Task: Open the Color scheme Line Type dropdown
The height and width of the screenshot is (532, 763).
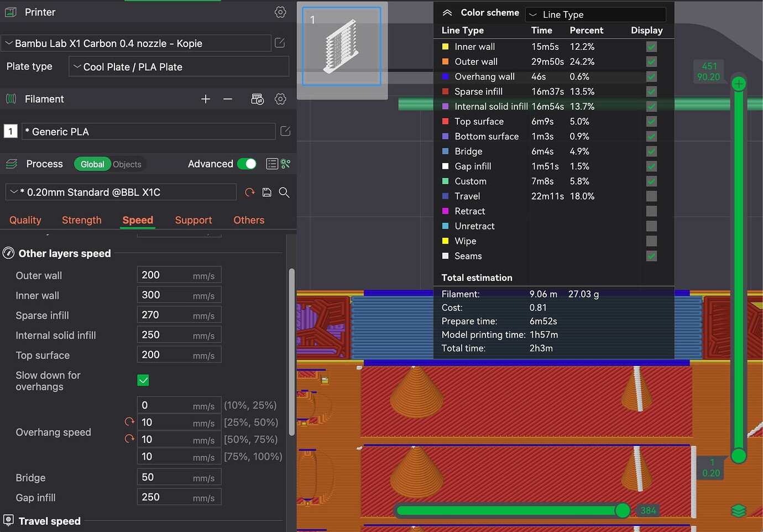Action: 595,14
